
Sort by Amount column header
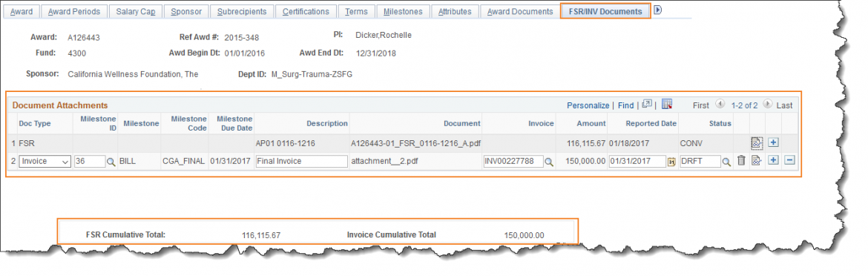pos(591,123)
